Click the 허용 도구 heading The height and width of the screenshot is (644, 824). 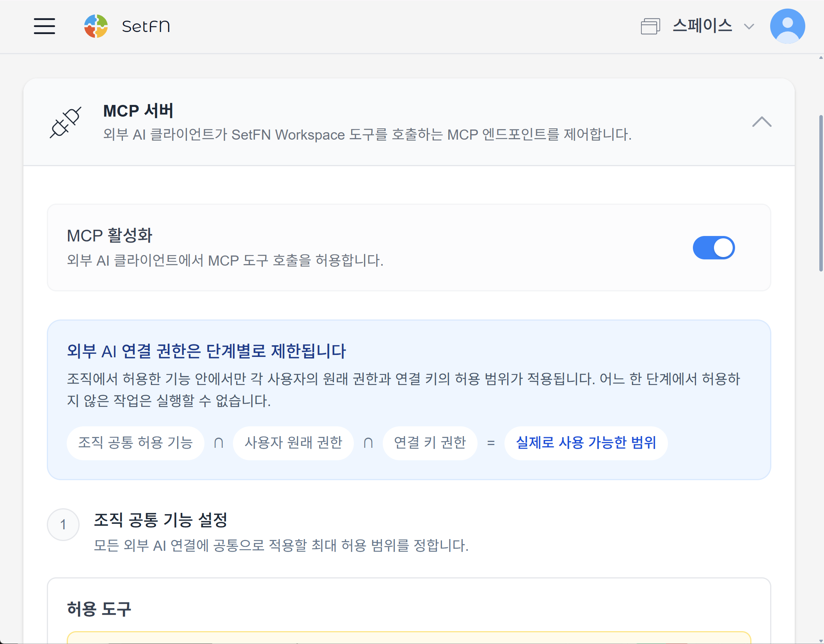(99, 609)
